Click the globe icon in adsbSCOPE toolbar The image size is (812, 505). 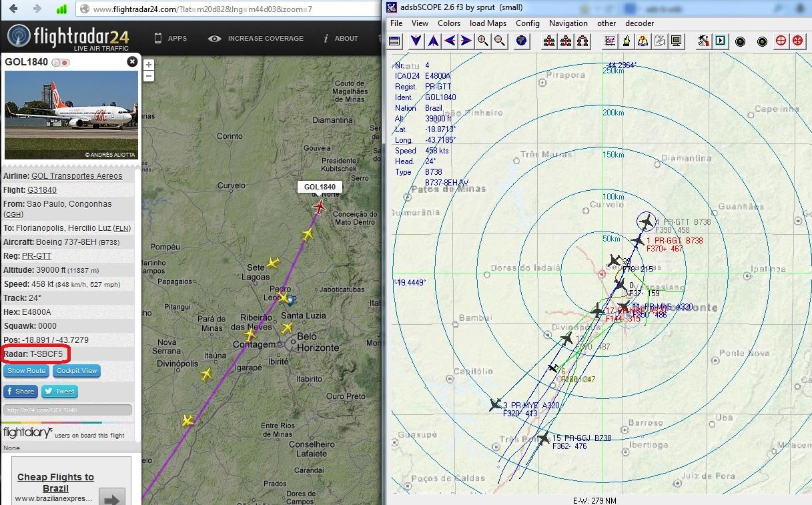522,41
